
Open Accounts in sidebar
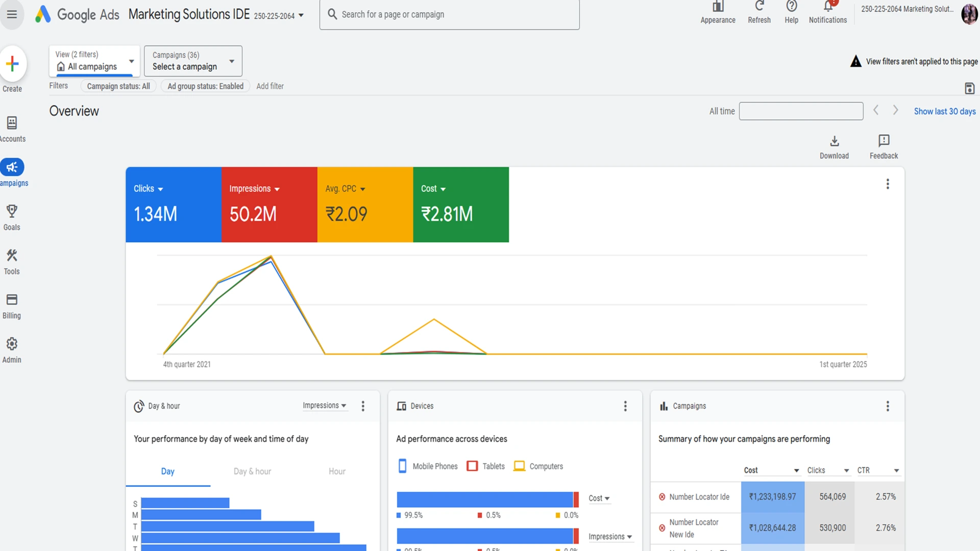click(12, 129)
